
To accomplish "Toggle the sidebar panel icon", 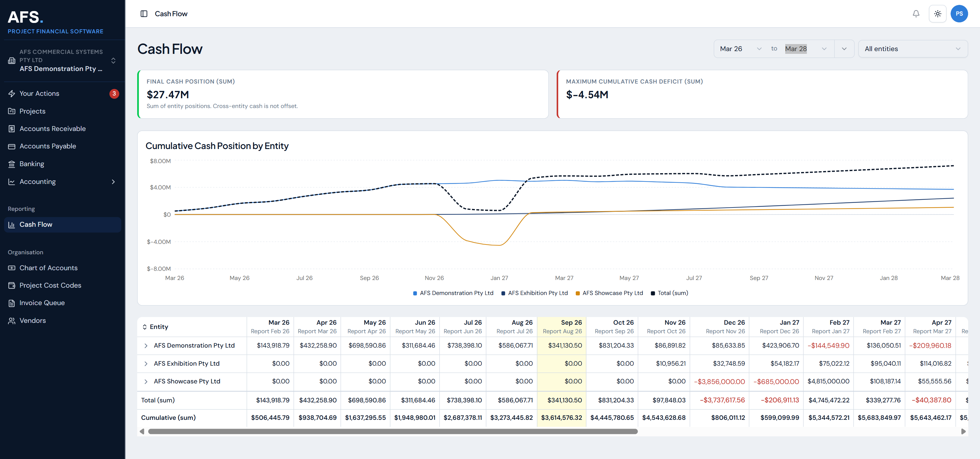I will pyautogui.click(x=144, y=14).
